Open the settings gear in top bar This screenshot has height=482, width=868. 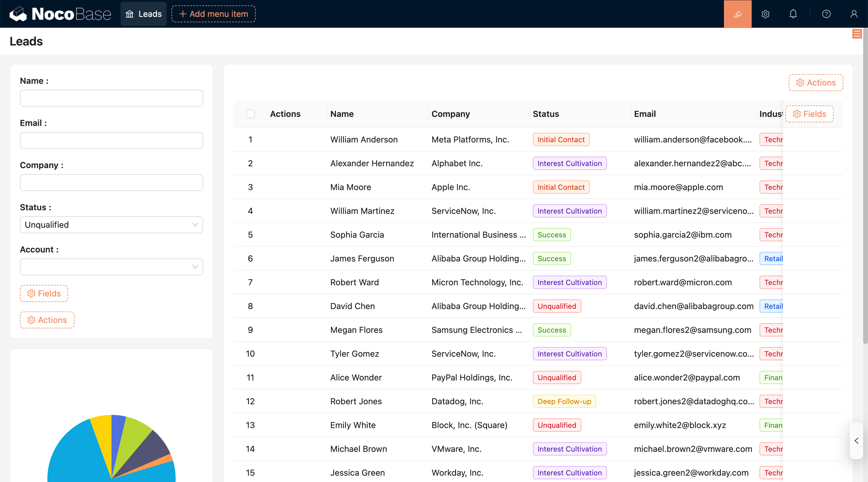(x=765, y=14)
